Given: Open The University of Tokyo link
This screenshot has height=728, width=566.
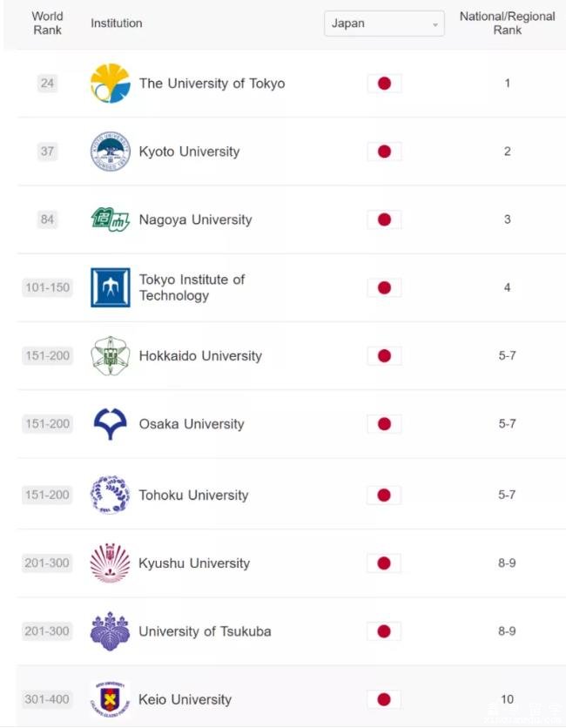Looking at the screenshot, I should (x=212, y=84).
